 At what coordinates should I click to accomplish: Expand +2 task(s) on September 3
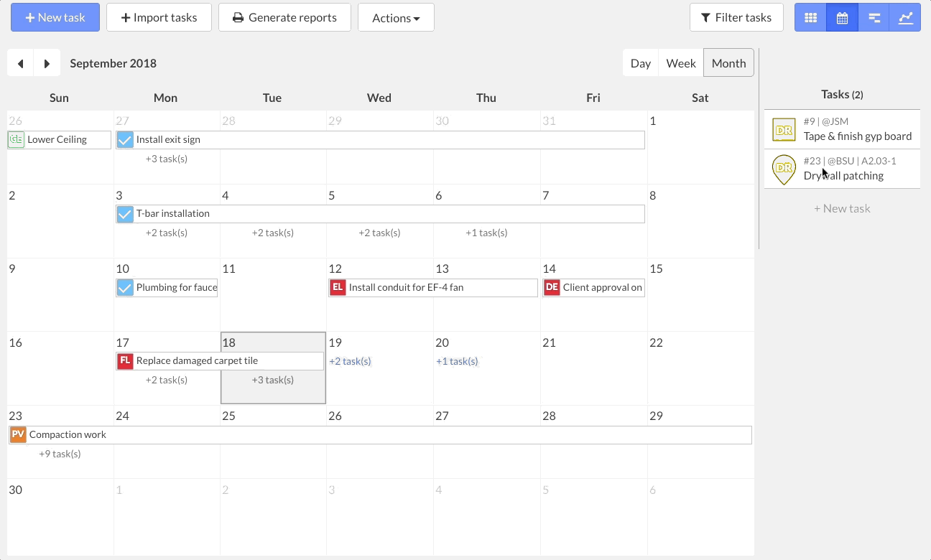[x=166, y=233]
